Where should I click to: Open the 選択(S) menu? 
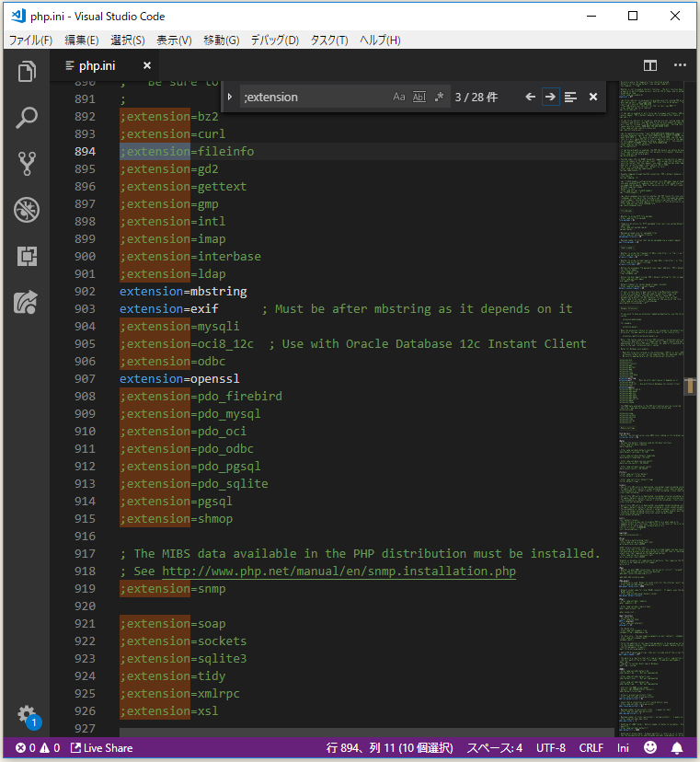click(128, 40)
